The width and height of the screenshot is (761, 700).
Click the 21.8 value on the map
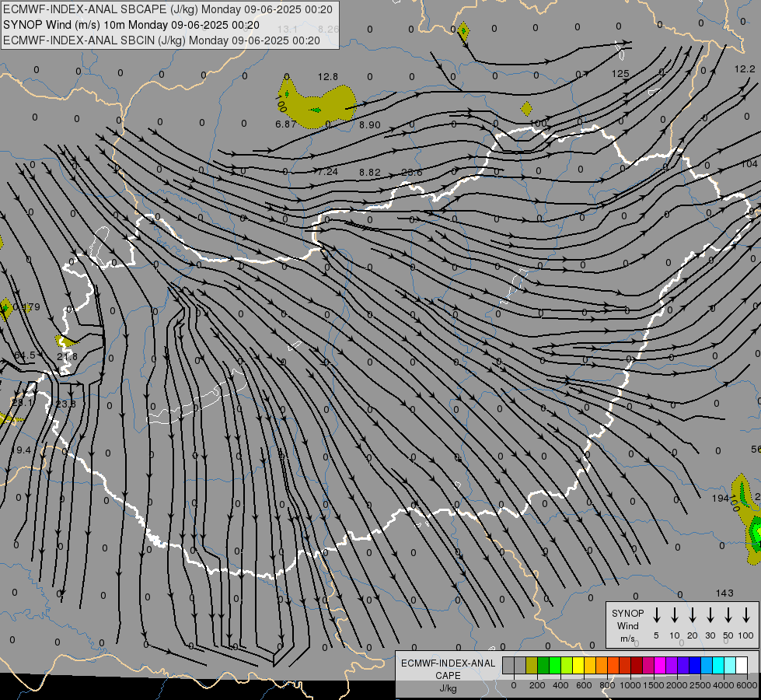[x=67, y=356]
